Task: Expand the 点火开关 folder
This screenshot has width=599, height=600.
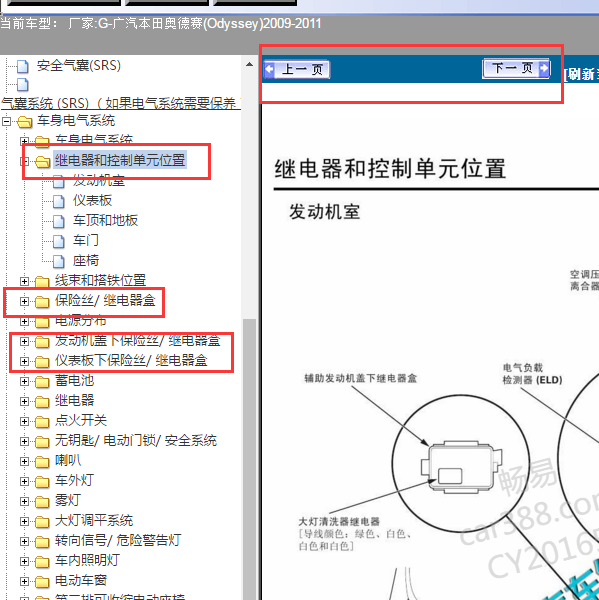Action: click(24, 421)
